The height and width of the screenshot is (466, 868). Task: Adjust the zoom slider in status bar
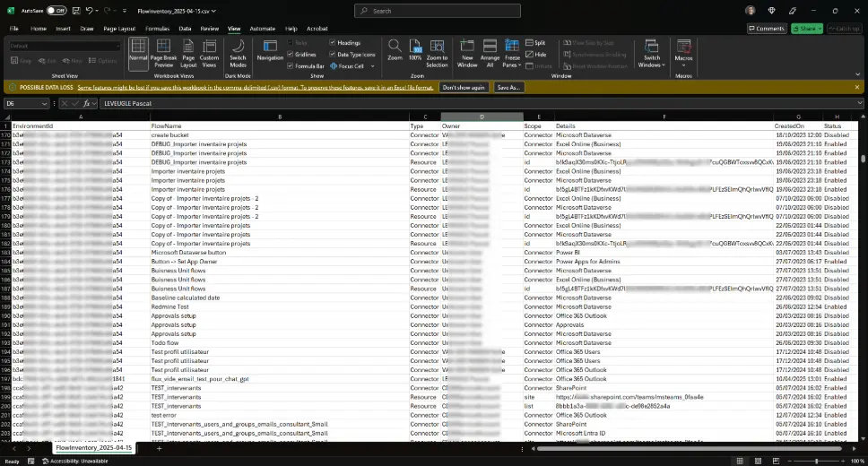816,461
